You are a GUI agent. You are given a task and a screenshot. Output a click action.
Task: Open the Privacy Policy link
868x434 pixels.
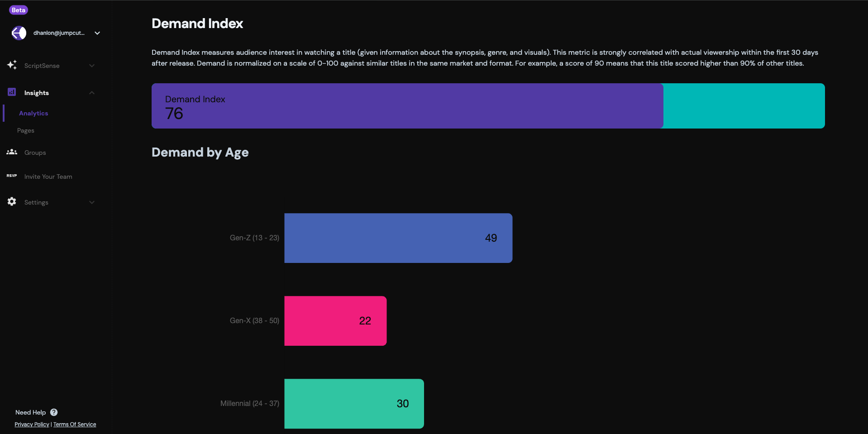tap(32, 424)
